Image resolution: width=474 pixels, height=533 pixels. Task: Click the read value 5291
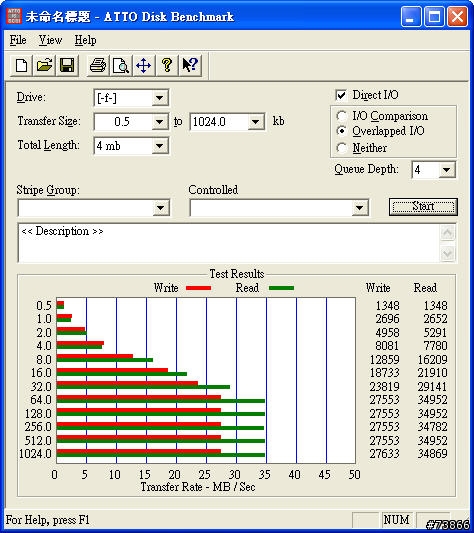click(435, 333)
